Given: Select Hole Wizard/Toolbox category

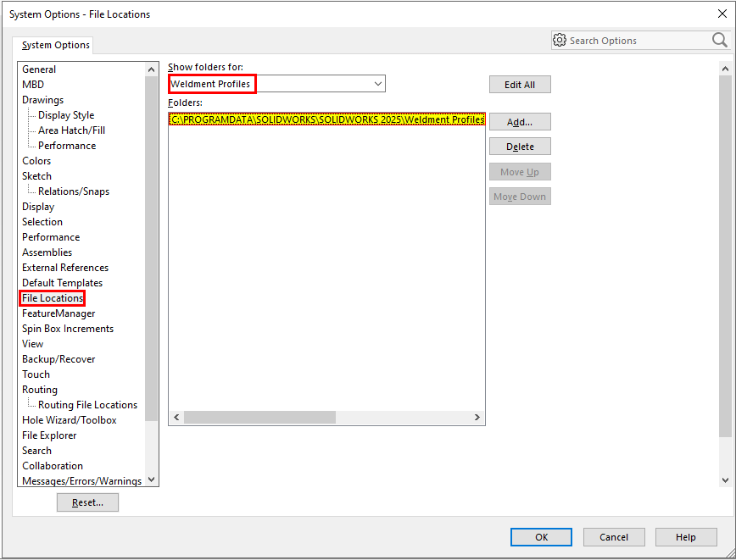Looking at the screenshot, I should click(x=69, y=420).
